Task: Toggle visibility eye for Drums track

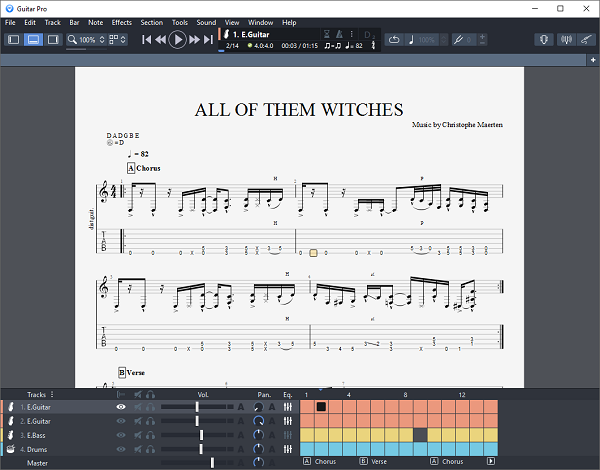Action: (x=121, y=449)
